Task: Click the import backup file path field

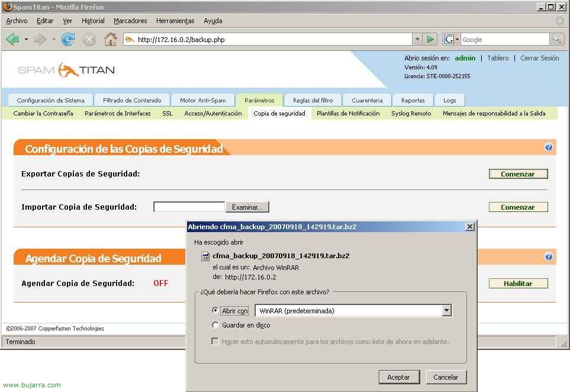Action: click(189, 207)
